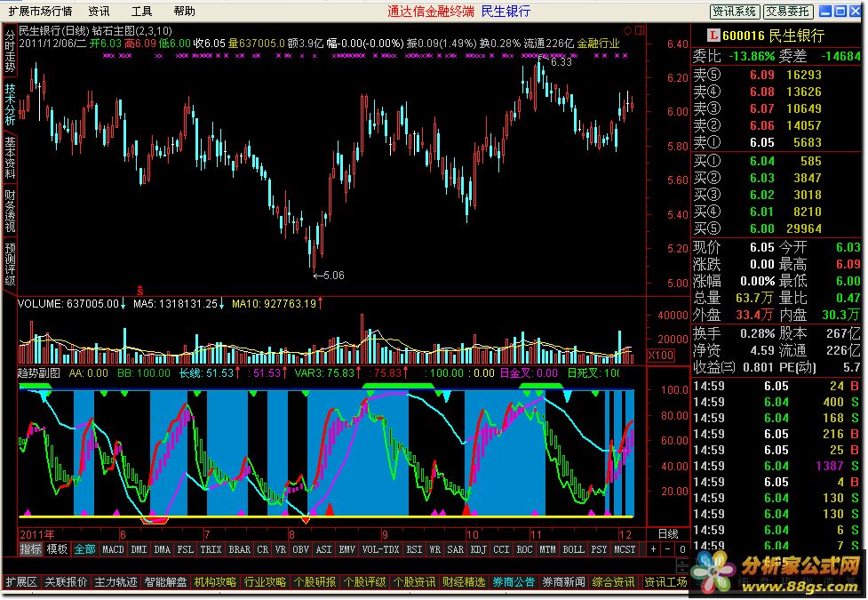Switch to the PSY indicator
This screenshot has width=868, height=600.
click(x=599, y=549)
